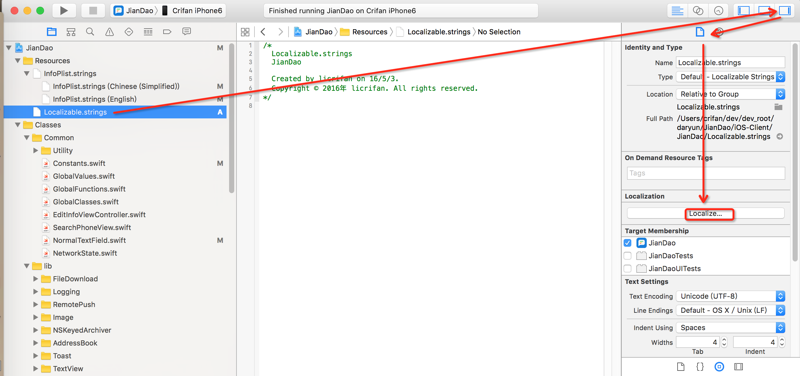The height and width of the screenshot is (376, 800).
Task: Open the breakpoint navigator icon
Action: coord(167,32)
